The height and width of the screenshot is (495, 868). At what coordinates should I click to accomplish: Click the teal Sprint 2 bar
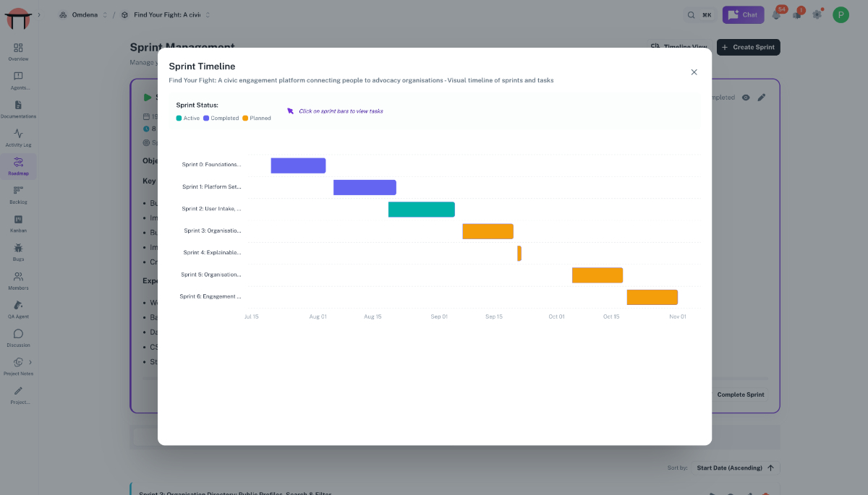422,210
